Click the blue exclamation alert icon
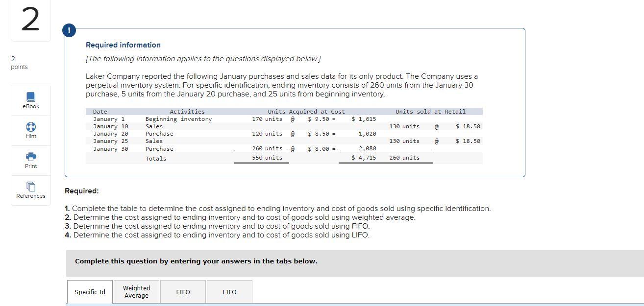Viewport: 644px width, 306px height. coord(70,30)
